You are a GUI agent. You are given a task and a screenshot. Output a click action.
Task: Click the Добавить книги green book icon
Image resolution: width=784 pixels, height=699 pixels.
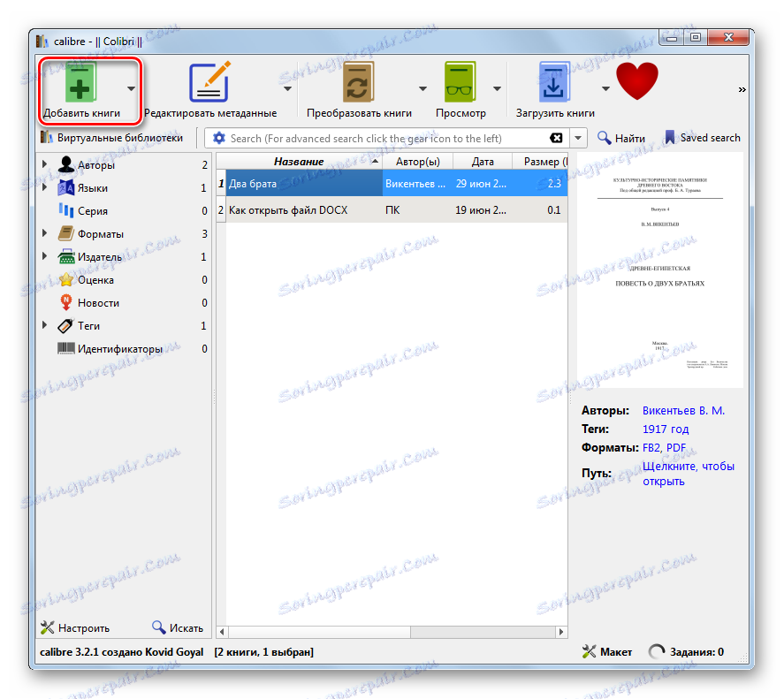click(80, 83)
